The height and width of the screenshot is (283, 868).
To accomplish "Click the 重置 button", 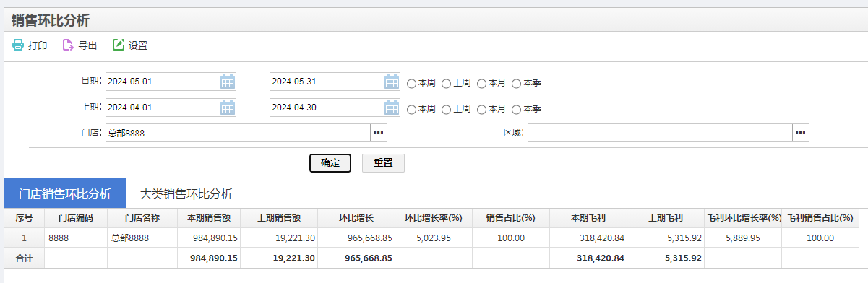I will click(x=383, y=163).
